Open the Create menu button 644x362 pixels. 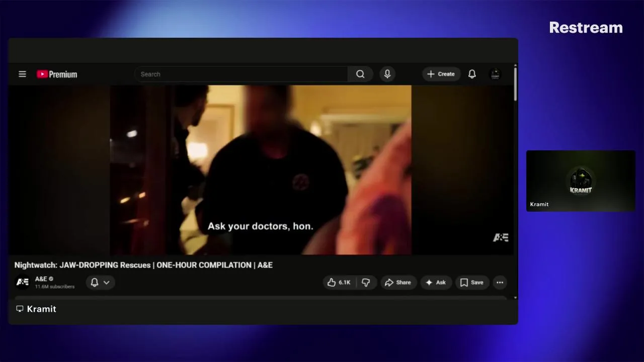441,74
